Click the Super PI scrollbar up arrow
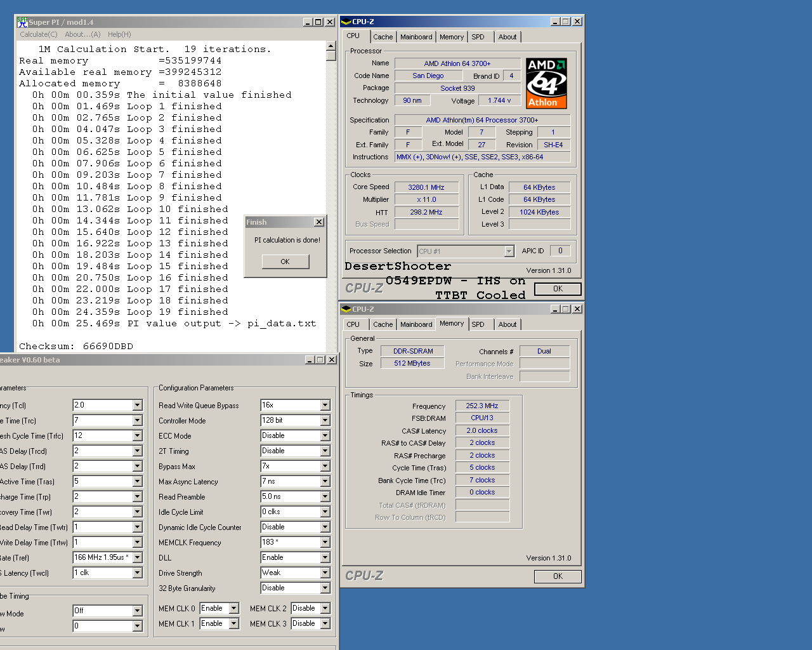Viewport: 812px width, 650px height. [331, 46]
